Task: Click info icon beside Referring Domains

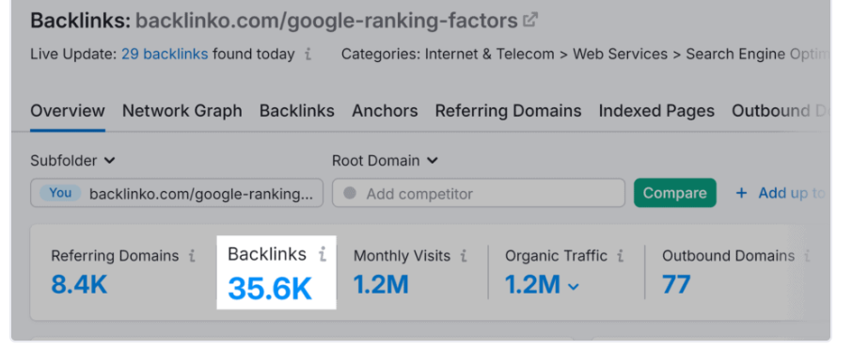Action: 192,256
